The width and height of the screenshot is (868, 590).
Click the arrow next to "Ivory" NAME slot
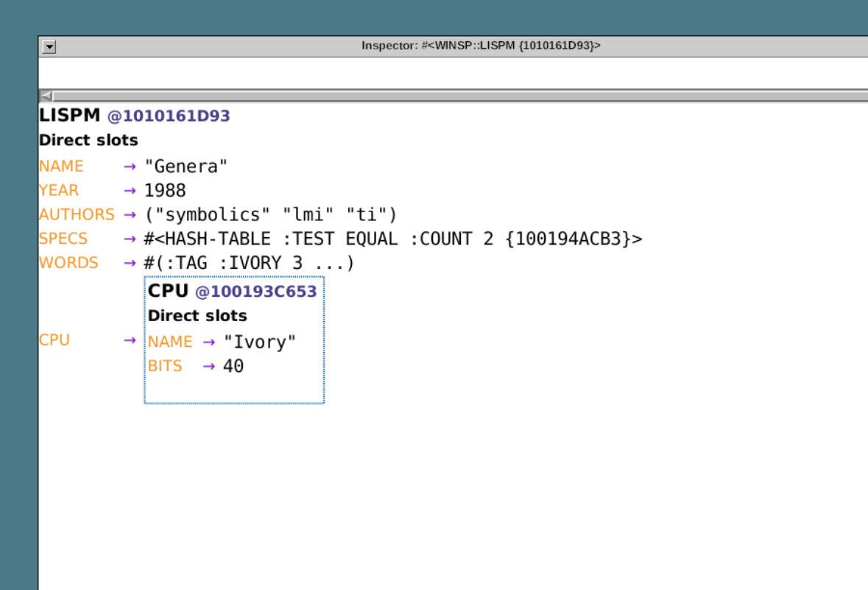[208, 343]
